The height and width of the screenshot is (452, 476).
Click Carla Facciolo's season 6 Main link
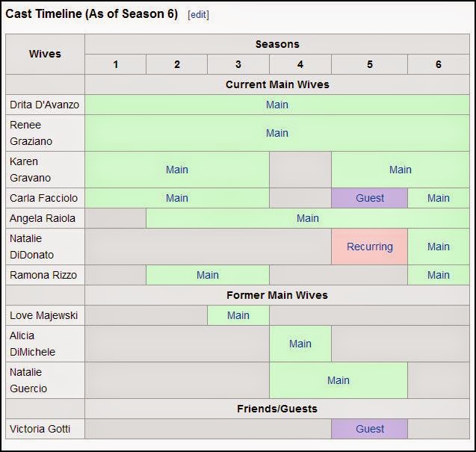pyautogui.click(x=439, y=198)
